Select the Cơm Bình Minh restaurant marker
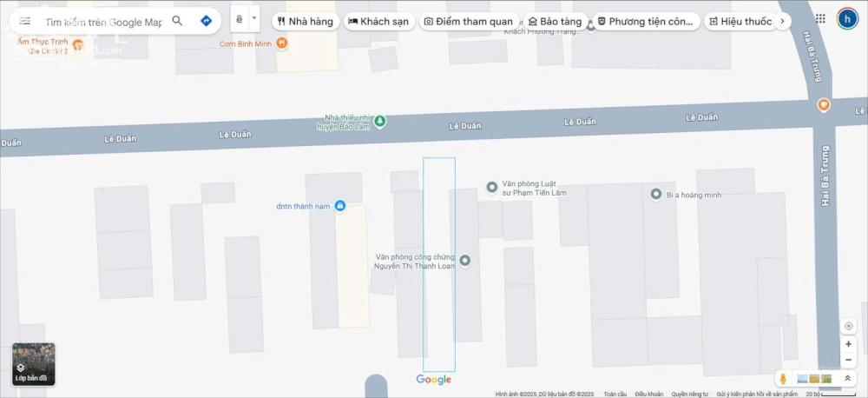 [x=282, y=43]
